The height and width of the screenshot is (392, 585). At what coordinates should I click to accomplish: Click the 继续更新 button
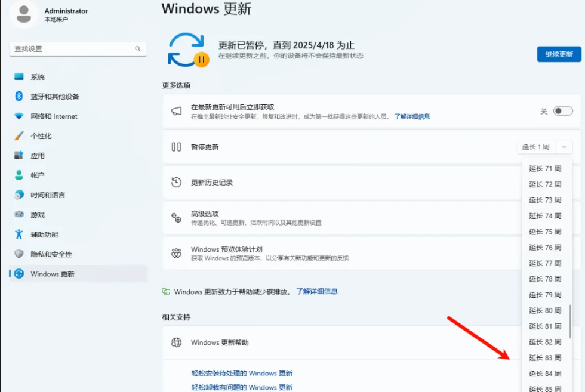click(559, 54)
